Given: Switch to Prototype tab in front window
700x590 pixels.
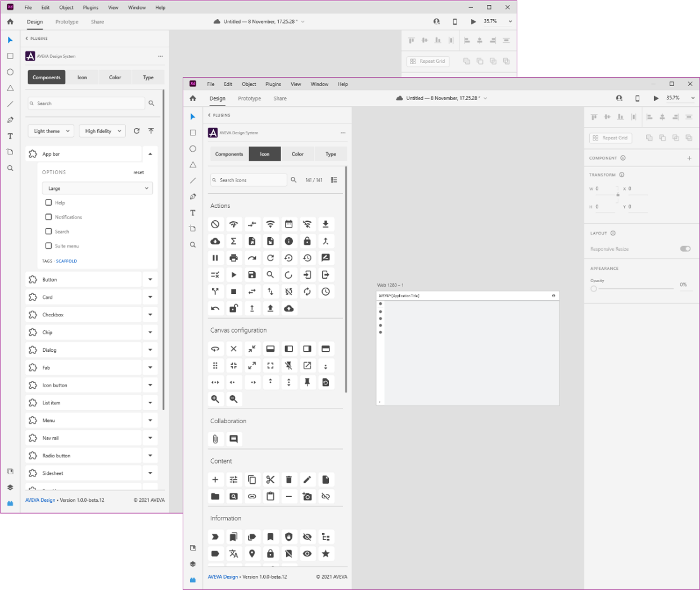Looking at the screenshot, I should pyautogui.click(x=249, y=98).
